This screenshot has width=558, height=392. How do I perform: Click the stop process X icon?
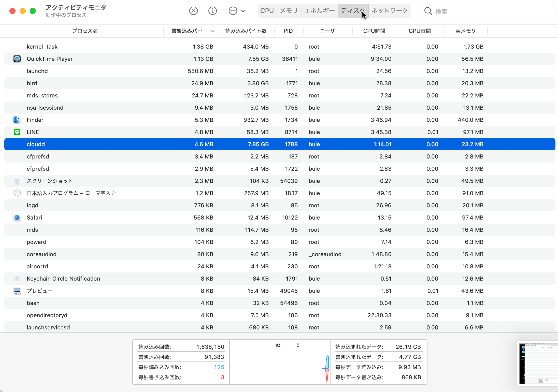pyautogui.click(x=193, y=11)
